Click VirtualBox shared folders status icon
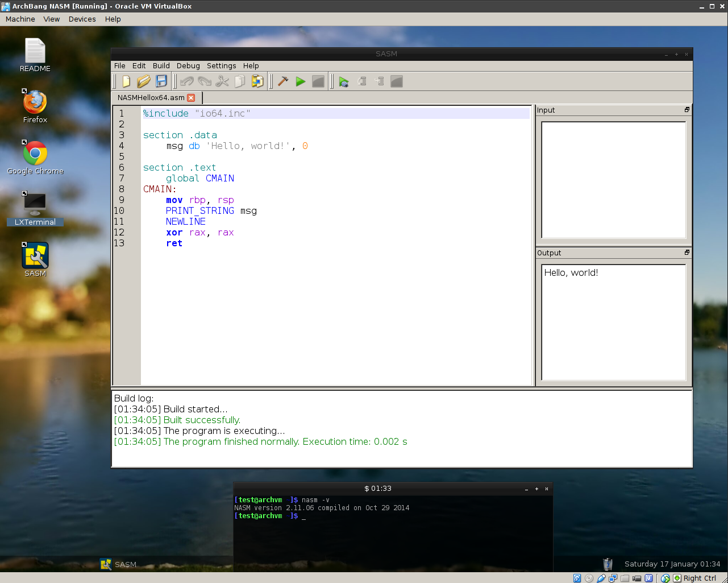The width and height of the screenshot is (728, 583). (x=625, y=578)
